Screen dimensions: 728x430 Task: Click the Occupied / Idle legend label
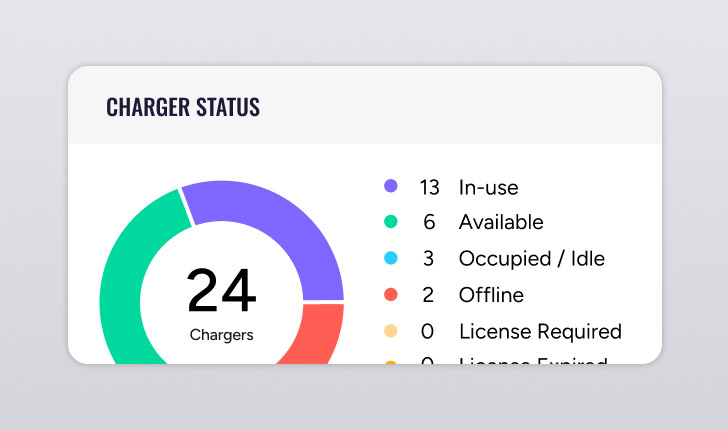click(532, 259)
